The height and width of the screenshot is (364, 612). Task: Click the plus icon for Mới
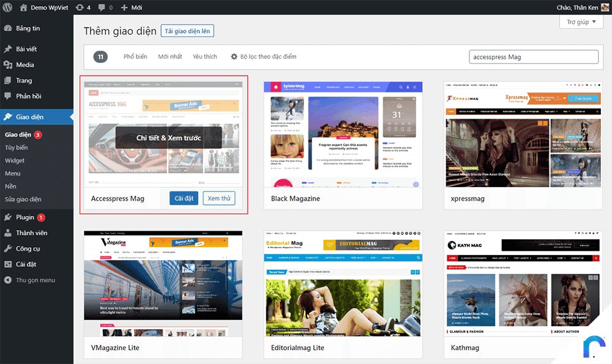[x=124, y=7]
